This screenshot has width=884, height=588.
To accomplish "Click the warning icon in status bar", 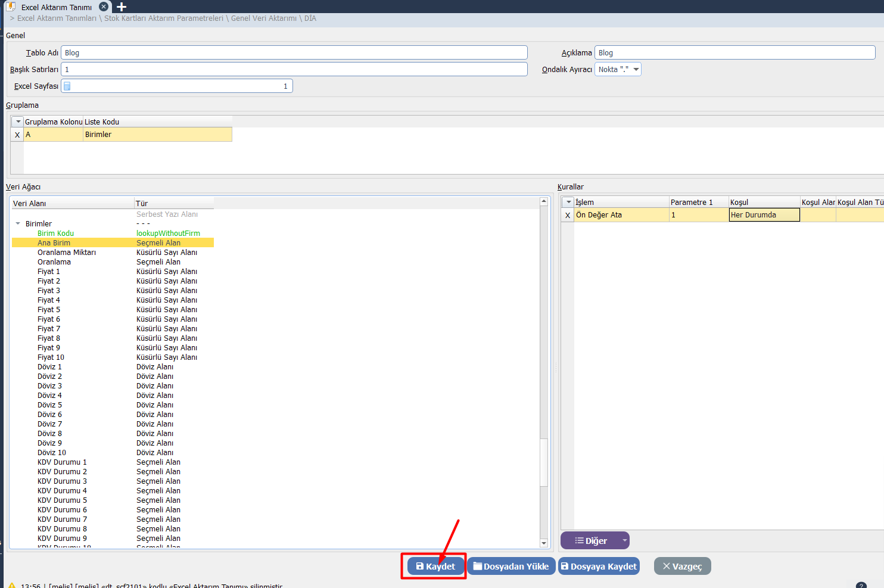I will 11,586.
